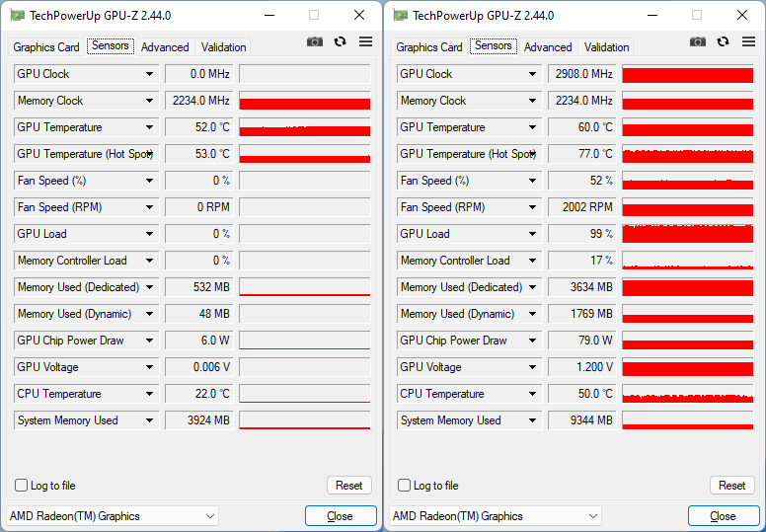Open AMD Radeon Graphics selector in right window
766x532 pixels.
(x=496, y=516)
